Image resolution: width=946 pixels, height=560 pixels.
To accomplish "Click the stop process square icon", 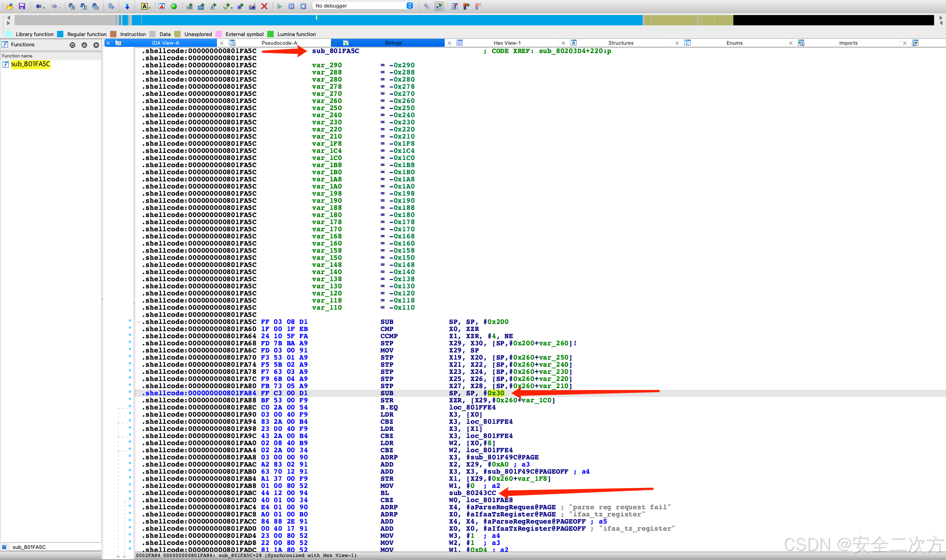I will pos(303,6).
